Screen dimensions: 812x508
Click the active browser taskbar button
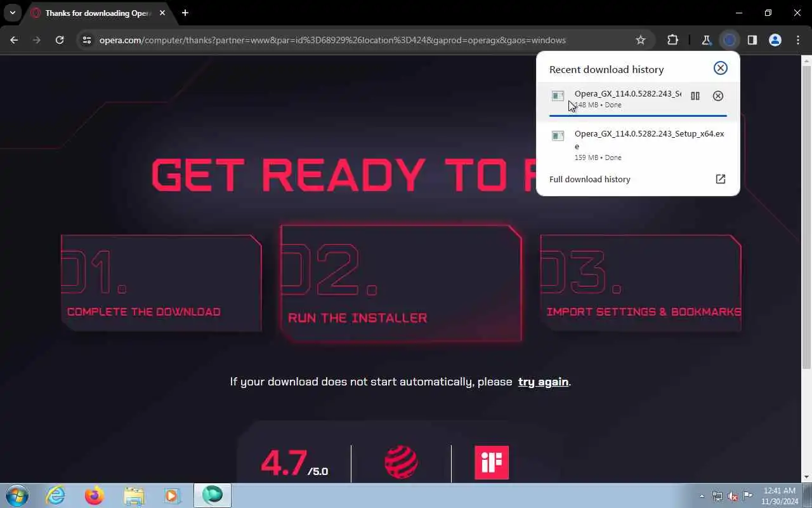coord(212,495)
